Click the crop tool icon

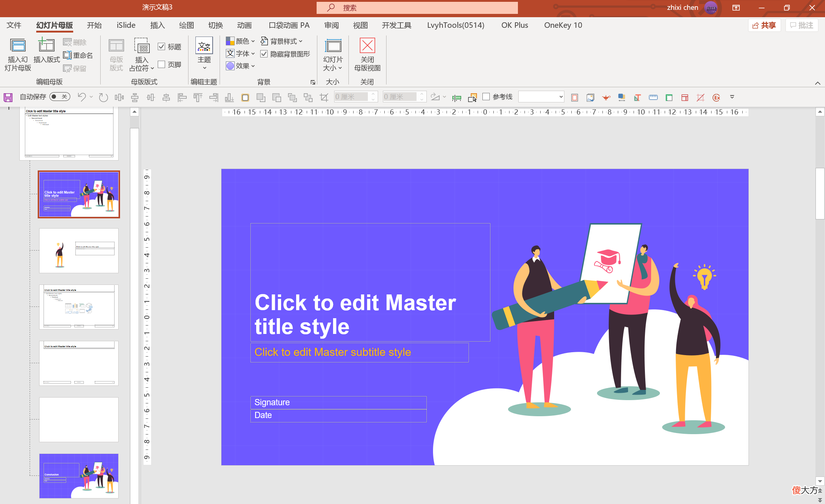click(x=324, y=97)
